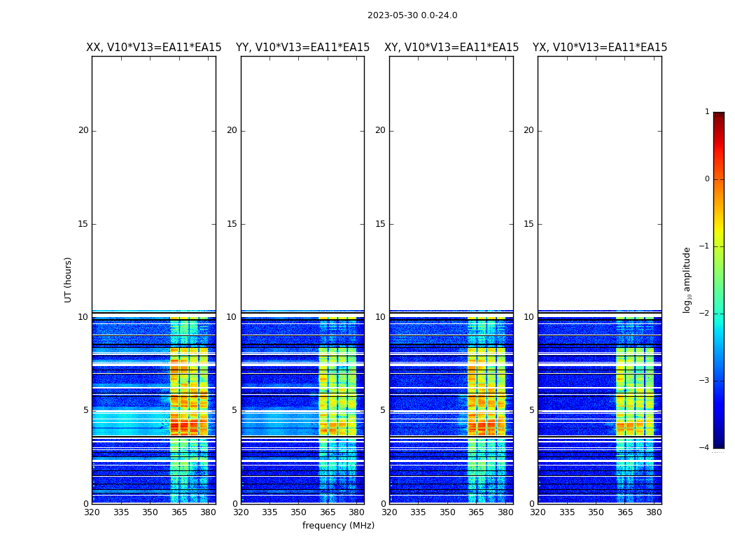
Task: Click the 320 frequency tick under YX panel
Action: point(538,512)
